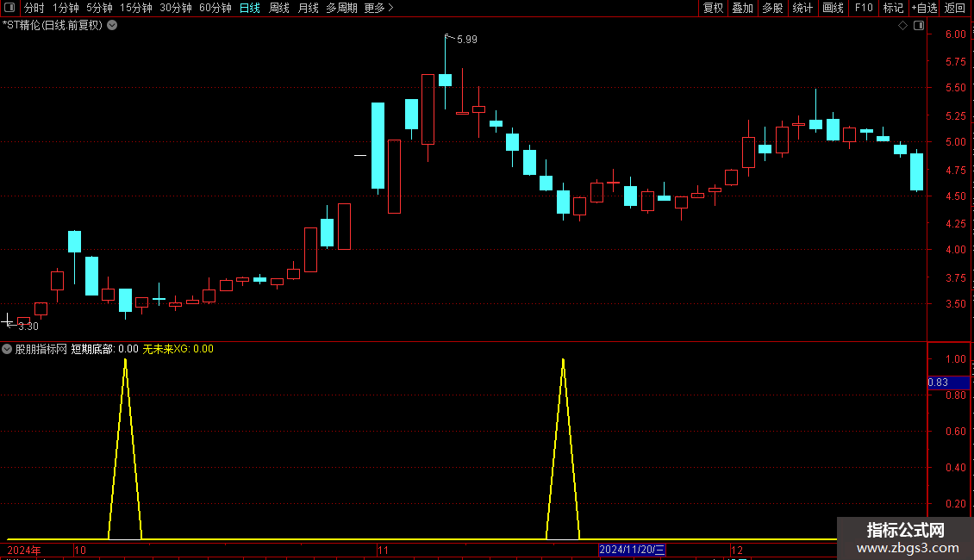Click the month 11 axis label
This screenshot has width=974, height=560.
383,550
